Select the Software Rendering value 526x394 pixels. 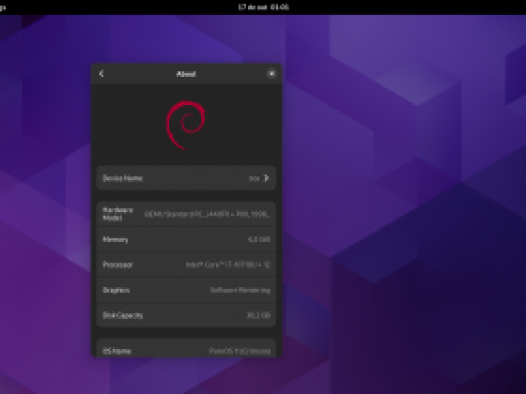click(240, 290)
